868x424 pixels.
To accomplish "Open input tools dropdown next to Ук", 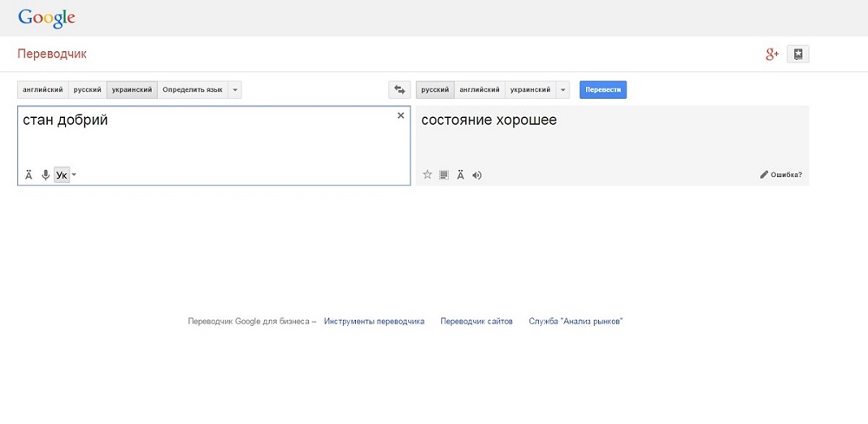I will pos(75,175).
